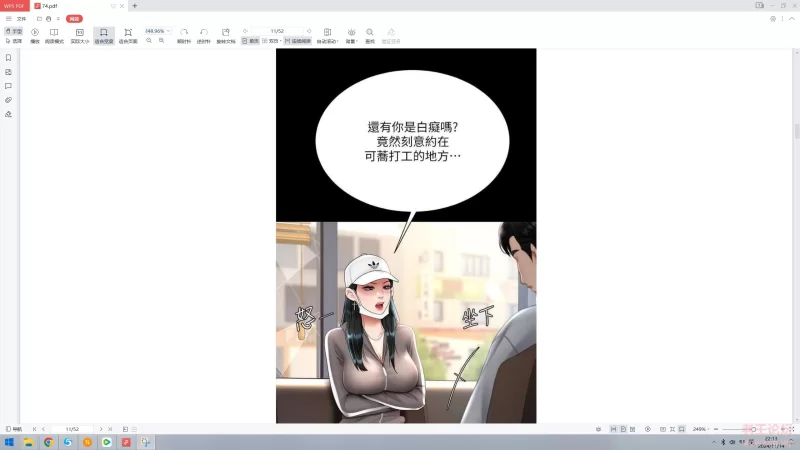This screenshot has width=800, height=450.
Task: Open Windows Start menu
Action: (9, 442)
